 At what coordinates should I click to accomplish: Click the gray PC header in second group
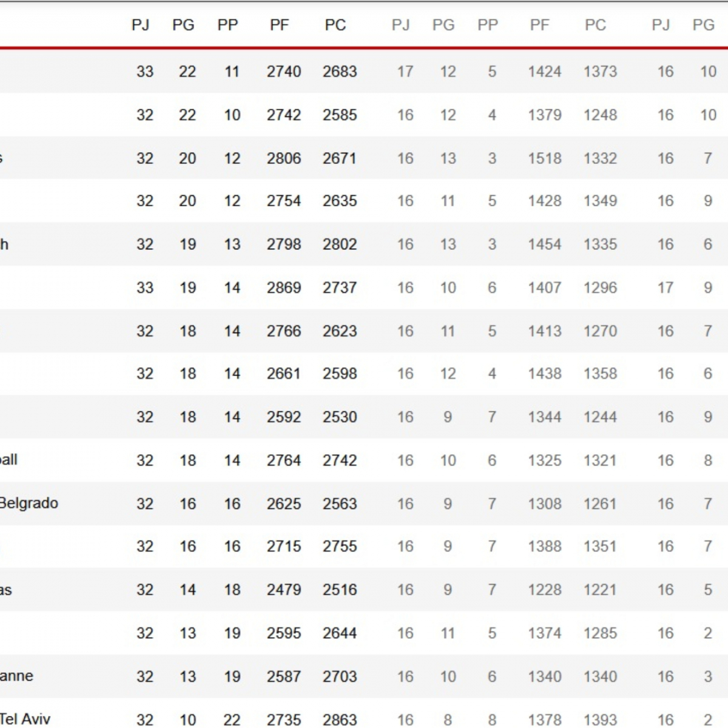(x=595, y=25)
